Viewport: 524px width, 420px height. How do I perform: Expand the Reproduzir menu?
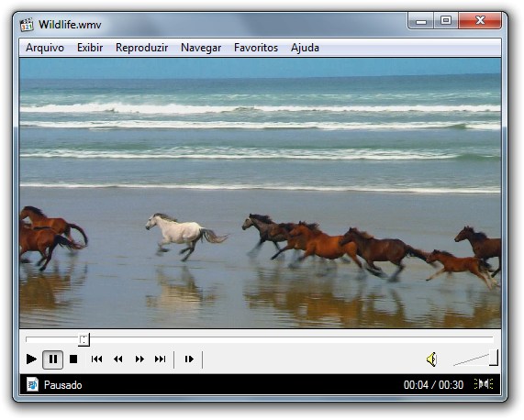(x=141, y=48)
